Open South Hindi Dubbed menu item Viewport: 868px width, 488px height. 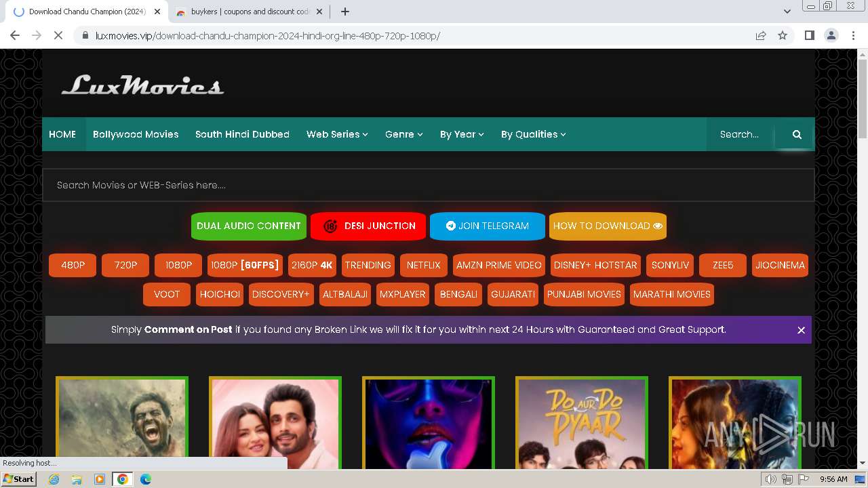click(242, 134)
